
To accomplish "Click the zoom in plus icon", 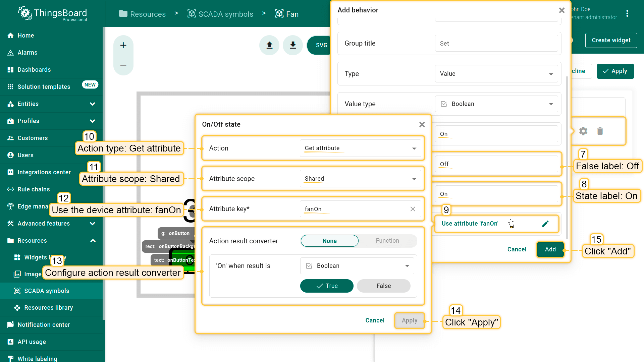I will tap(123, 45).
